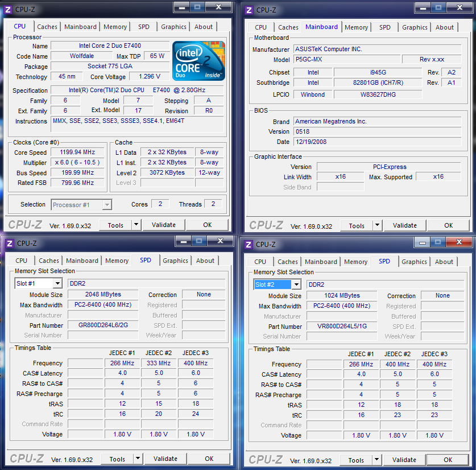Click part number VR800D264L5/1G
476x470 pixels.
click(x=342, y=326)
